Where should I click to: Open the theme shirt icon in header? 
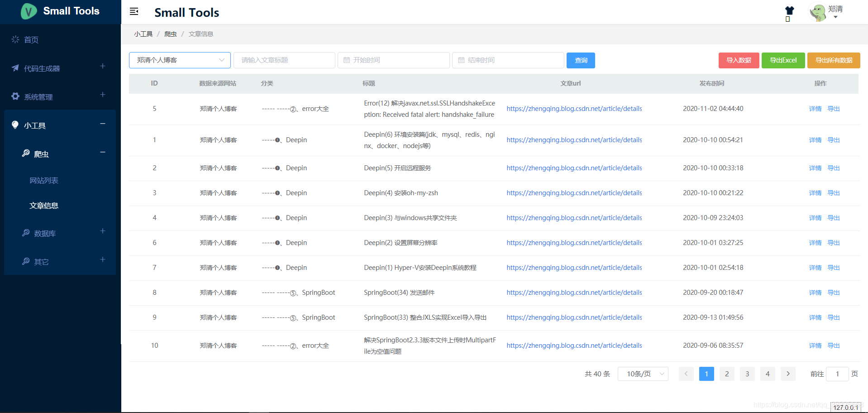click(x=789, y=11)
